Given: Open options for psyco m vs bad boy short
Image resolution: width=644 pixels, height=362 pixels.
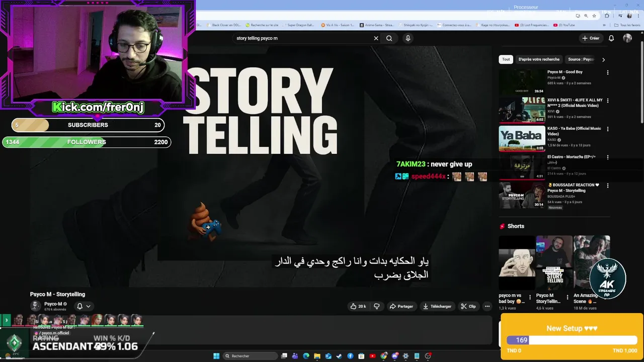Looking at the screenshot, I should pyautogui.click(x=530, y=297).
